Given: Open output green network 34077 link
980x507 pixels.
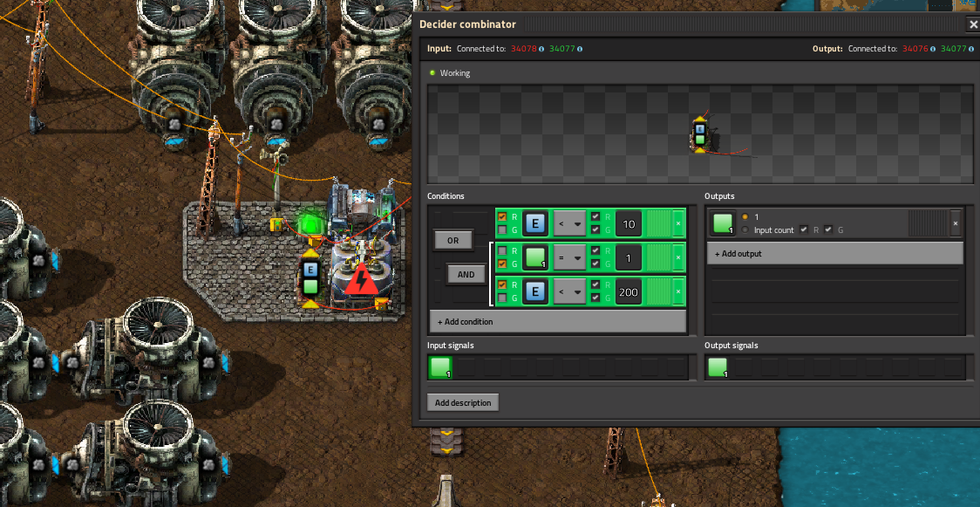Looking at the screenshot, I should point(953,49).
